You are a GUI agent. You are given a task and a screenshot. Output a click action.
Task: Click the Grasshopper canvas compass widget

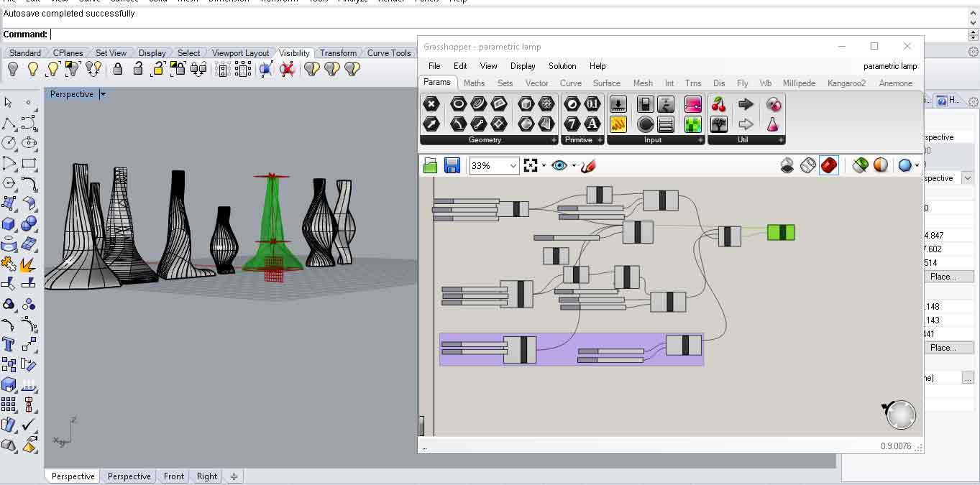900,415
